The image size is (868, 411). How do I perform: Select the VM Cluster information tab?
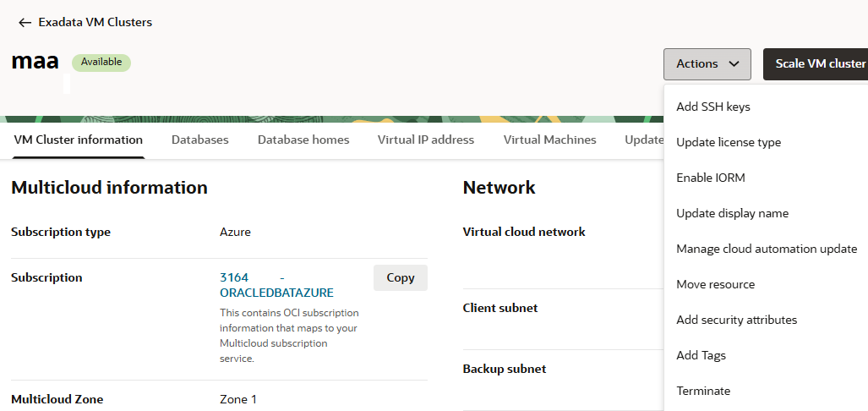click(79, 140)
